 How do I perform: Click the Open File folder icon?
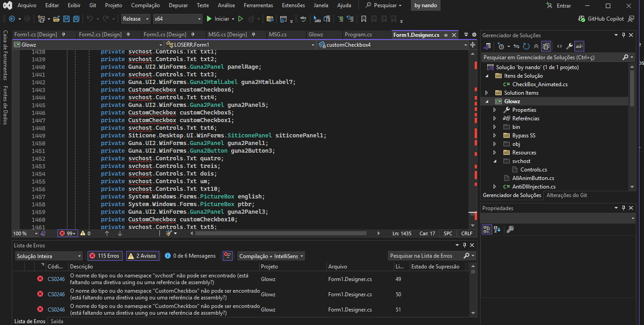pos(57,19)
